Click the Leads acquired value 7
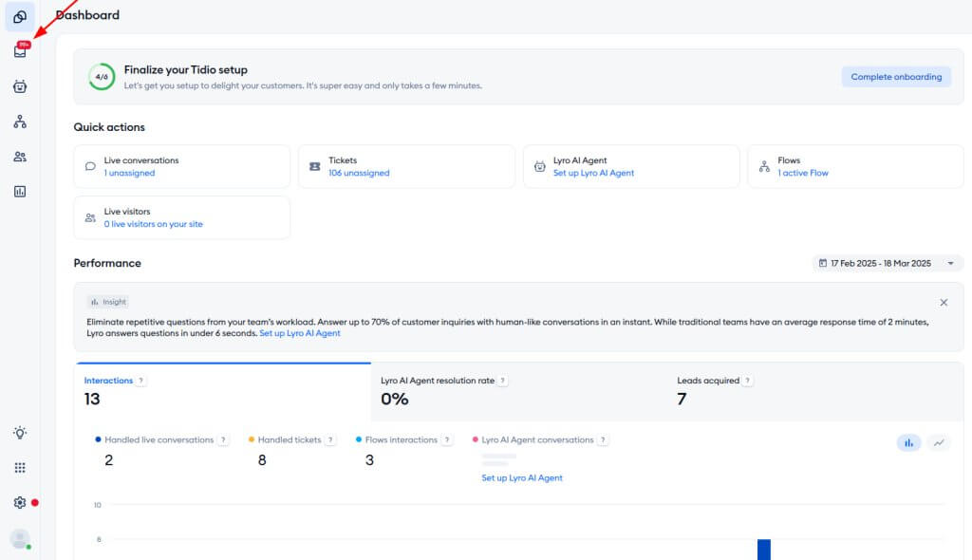The width and height of the screenshot is (972, 560). click(x=682, y=400)
